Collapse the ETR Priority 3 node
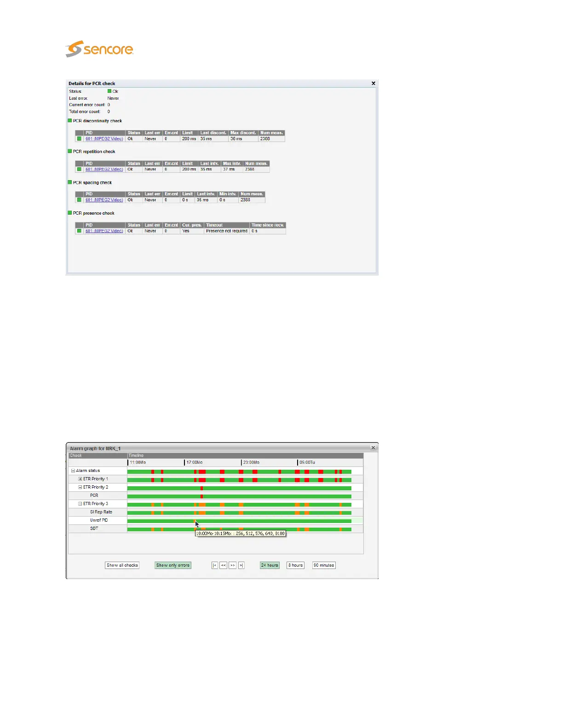This screenshot has height=728, width=563. click(x=80, y=504)
